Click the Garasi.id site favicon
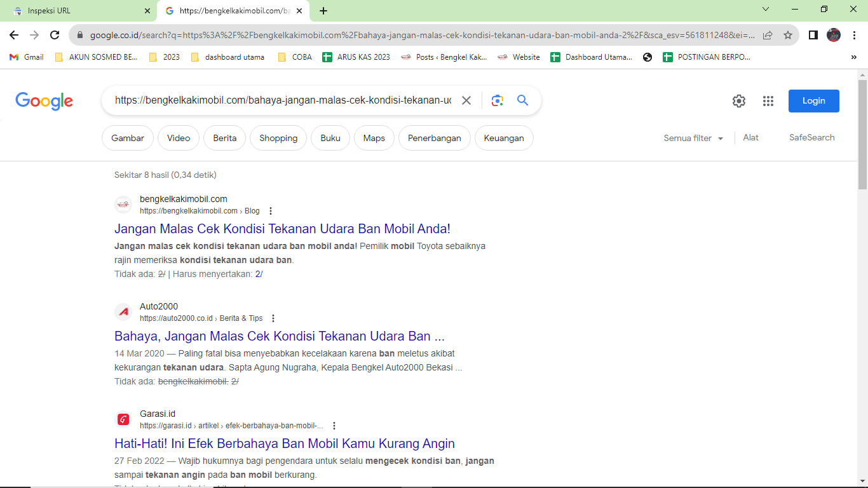The height and width of the screenshot is (488, 868). [123, 419]
